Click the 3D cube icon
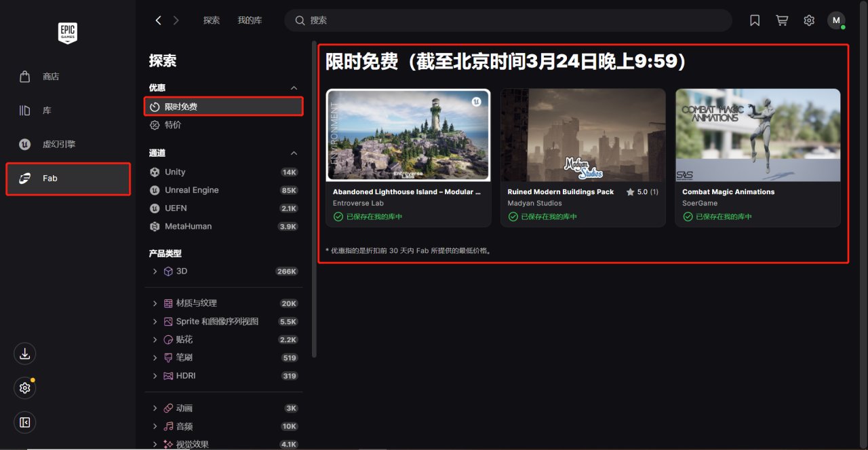This screenshot has height=450, width=868. [x=168, y=271]
